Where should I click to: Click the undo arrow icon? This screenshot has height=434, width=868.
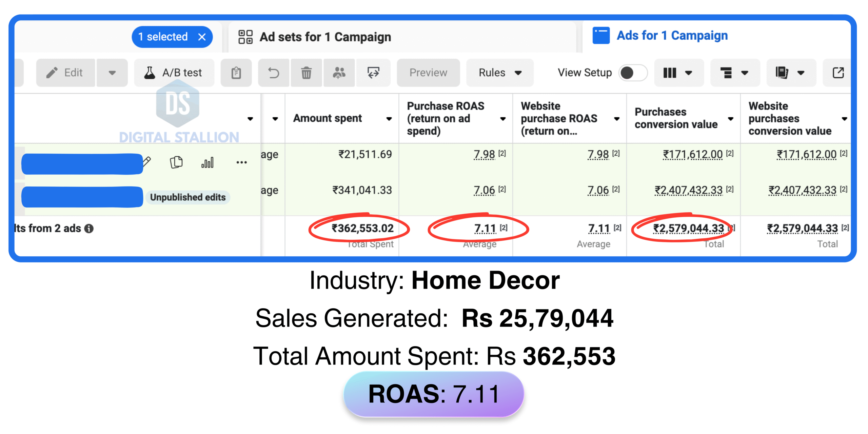273,73
